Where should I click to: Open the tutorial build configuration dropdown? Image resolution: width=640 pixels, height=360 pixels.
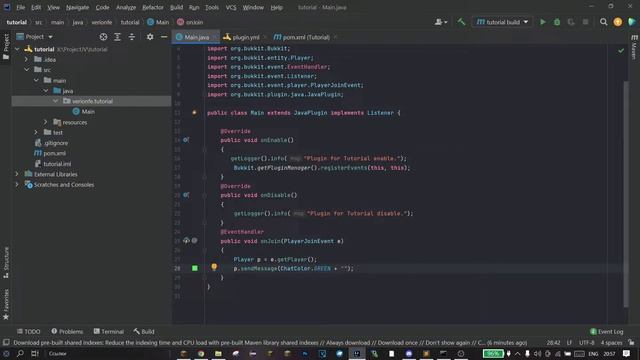[502, 22]
